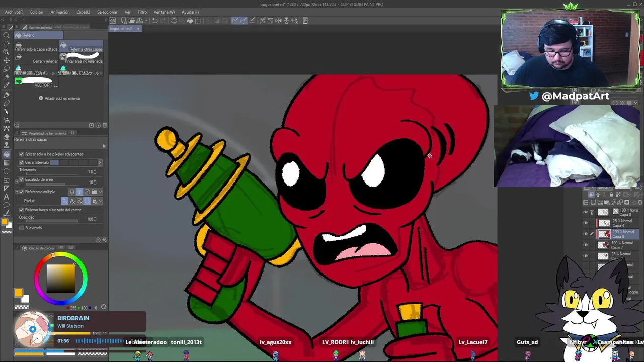Open Excluir options dropdown arrow
Screen dimensions: 644x362
[100, 201]
